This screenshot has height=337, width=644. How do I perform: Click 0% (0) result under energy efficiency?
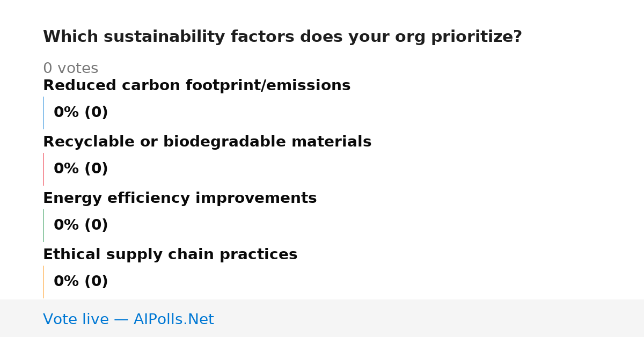coord(81,225)
